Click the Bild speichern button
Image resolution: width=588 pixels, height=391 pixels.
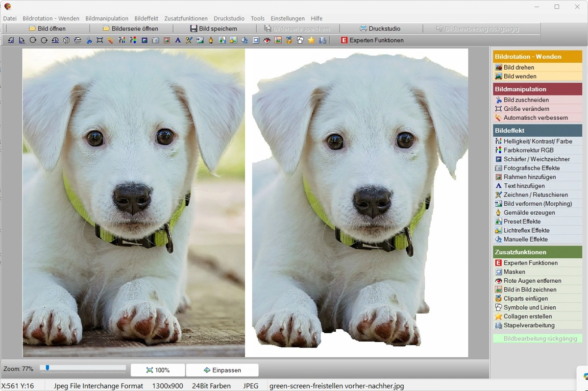(213, 28)
